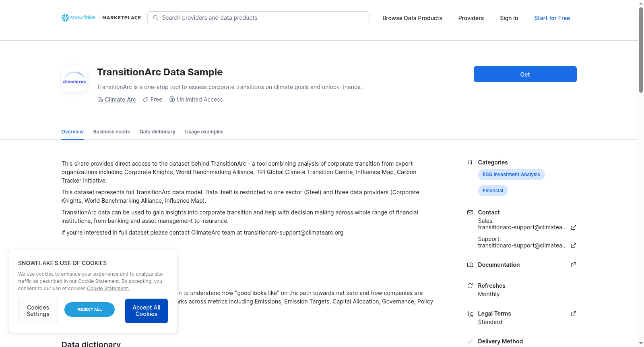
Task: Click the Delivery Method heading
Action: pos(500,341)
